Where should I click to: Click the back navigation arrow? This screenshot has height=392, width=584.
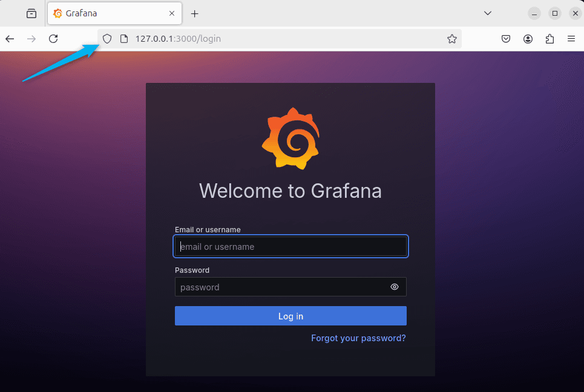point(10,38)
